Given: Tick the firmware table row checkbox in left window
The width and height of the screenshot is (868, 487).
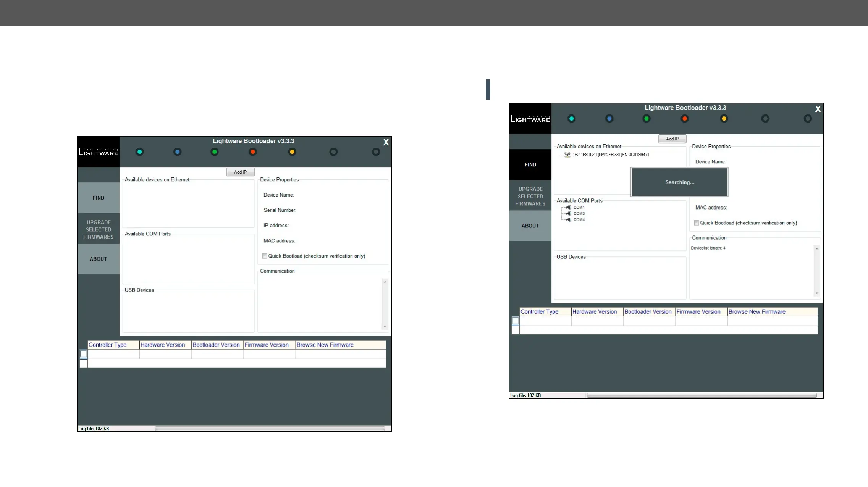Looking at the screenshot, I should [x=84, y=354].
